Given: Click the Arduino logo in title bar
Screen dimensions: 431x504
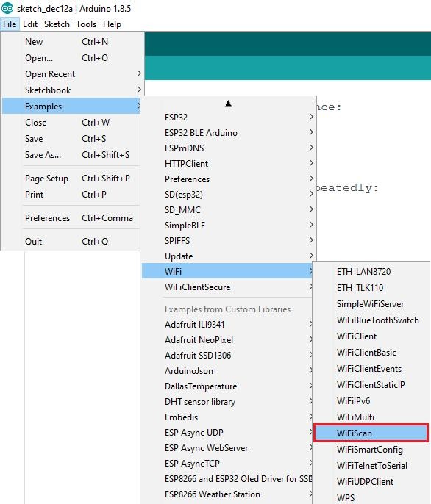Looking at the screenshot, I should pyautogui.click(x=7, y=8).
